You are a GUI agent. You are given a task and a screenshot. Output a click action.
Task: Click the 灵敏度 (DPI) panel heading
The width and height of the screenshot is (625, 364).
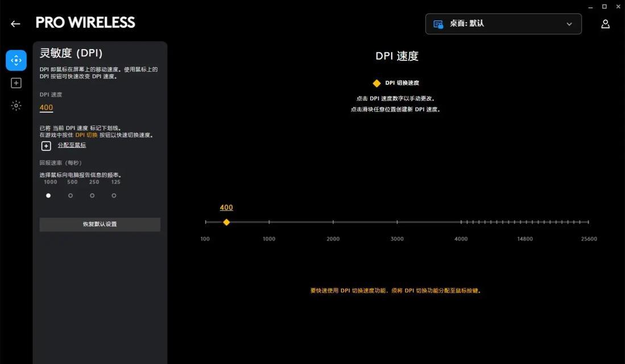click(x=71, y=53)
